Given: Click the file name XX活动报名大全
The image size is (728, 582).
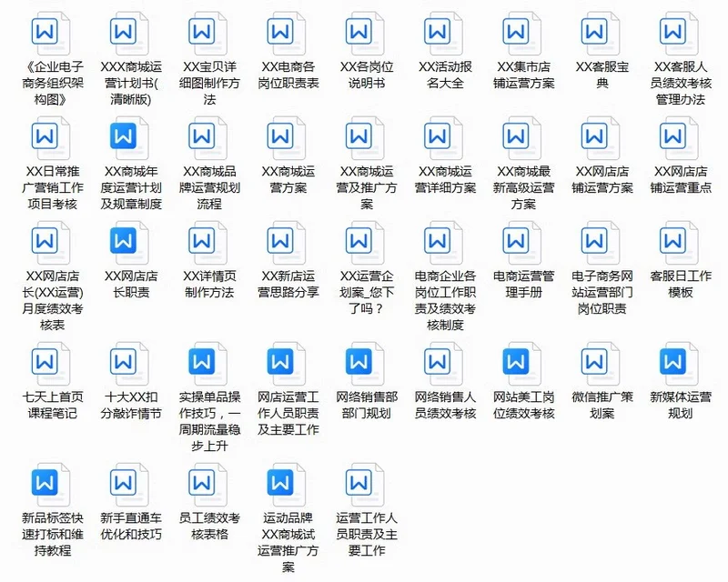Looking at the screenshot, I should [x=445, y=75].
